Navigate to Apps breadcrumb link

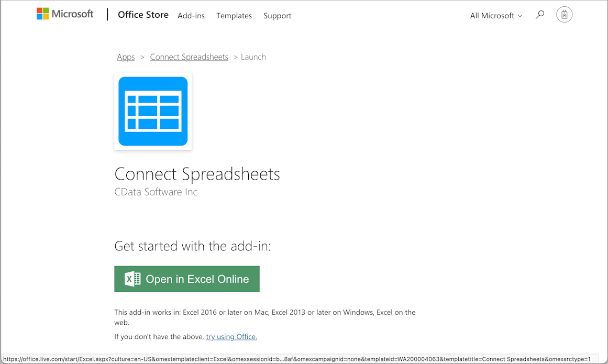coord(126,57)
